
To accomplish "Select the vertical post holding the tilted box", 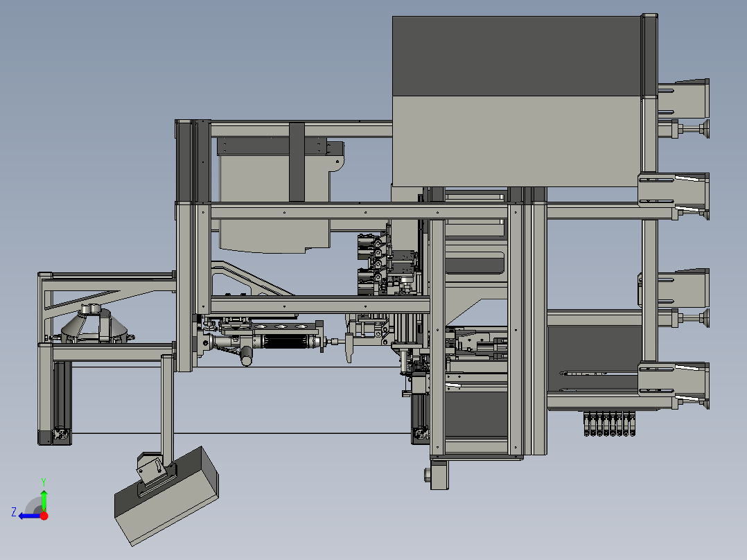I will point(167,410).
